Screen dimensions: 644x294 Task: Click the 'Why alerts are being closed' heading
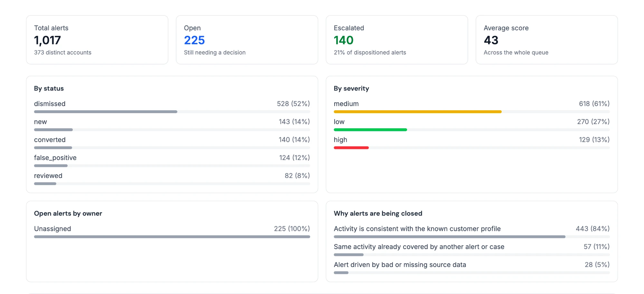coord(378,214)
